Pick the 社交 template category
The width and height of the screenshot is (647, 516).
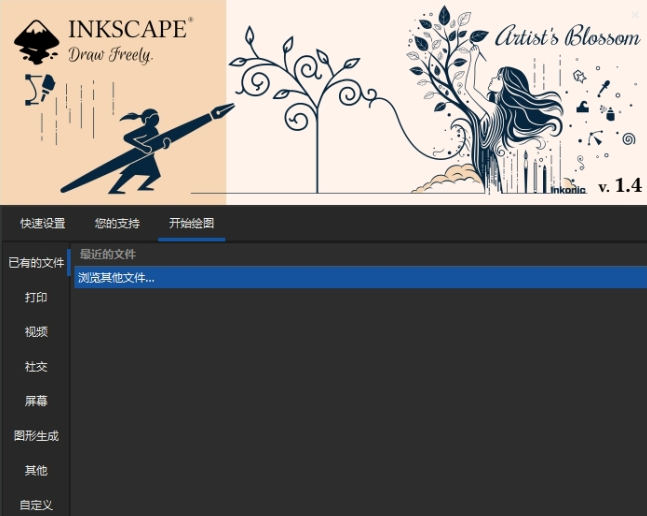pyautogui.click(x=36, y=367)
